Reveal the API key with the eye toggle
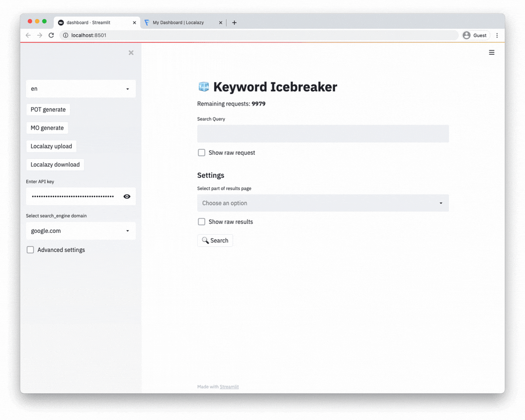The width and height of the screenshot is (525, 420). pos(127,196)
